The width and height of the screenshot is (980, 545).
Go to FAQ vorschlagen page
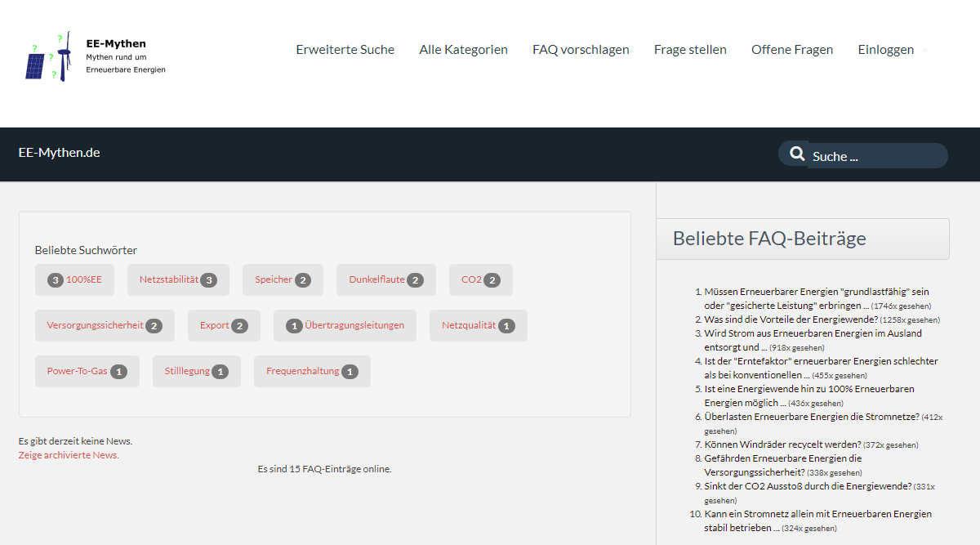tap(581, 50)
